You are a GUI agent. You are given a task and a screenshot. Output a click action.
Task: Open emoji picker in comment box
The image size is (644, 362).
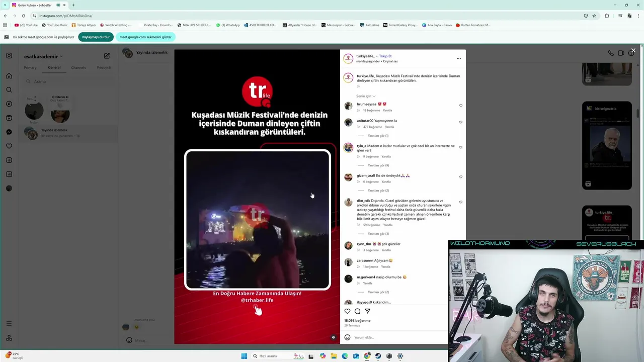click(347, 337)
